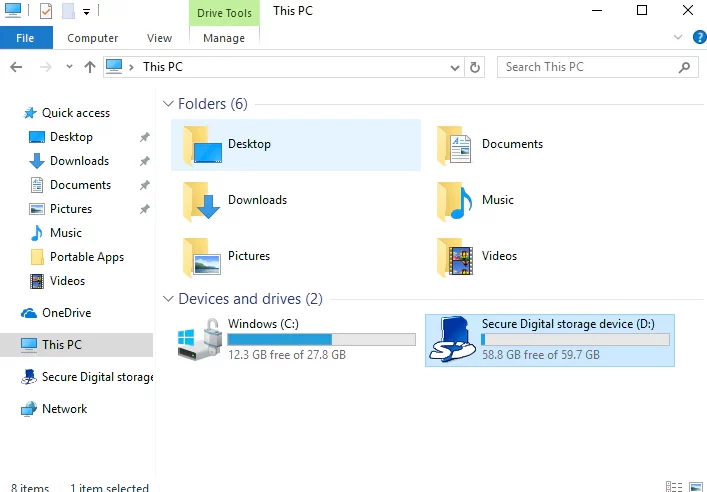Collapse the Devices and drives group
This screenshot has width=707, height=492.
168,299
